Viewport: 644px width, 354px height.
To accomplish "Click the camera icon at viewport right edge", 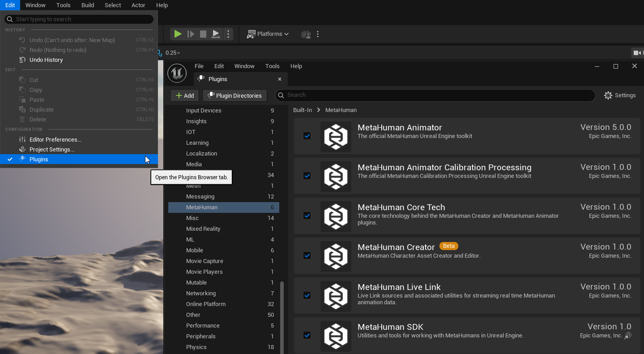I will (x=637, y=53).
